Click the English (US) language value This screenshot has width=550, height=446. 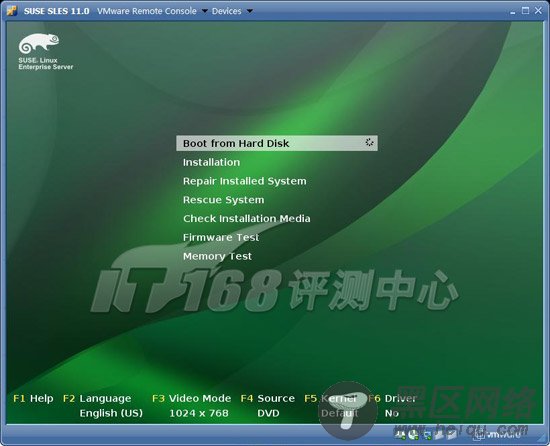click(x=111, y=413)
